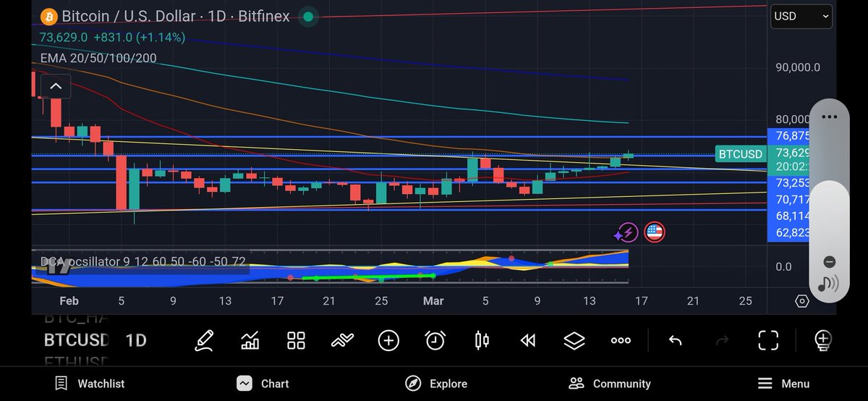This screenshot has height=401, width=868.
Task: Change the 1D timeframe selector
Action: (136, 340)
